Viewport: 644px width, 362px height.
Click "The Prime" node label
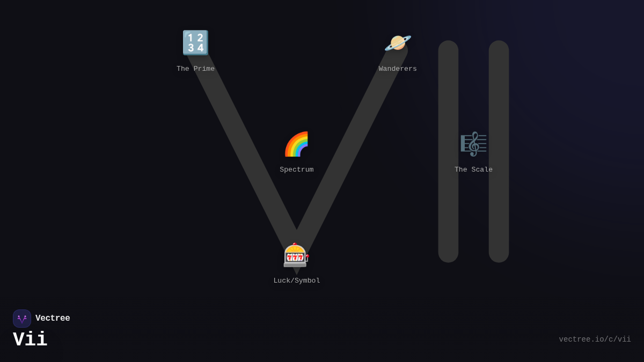tap(195, 69)
